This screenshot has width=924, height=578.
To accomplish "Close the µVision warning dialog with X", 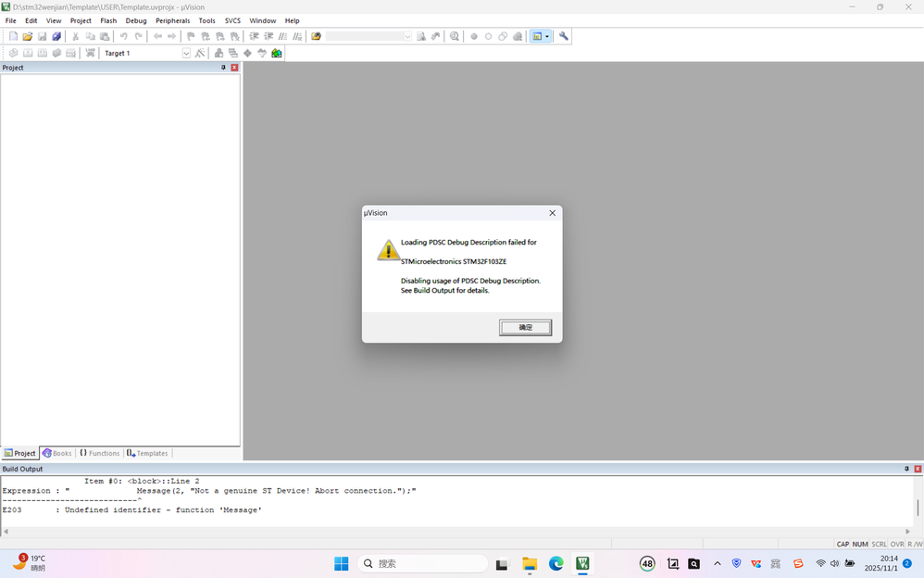I will [x=552, y=213].
